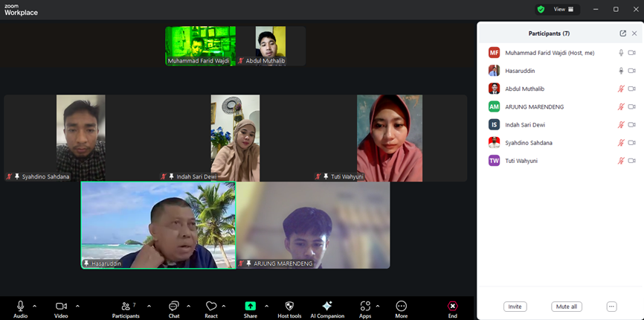The image size is (644, 320).
Task: Click the Video camera icon in toolbar
Action: [61, 306]
